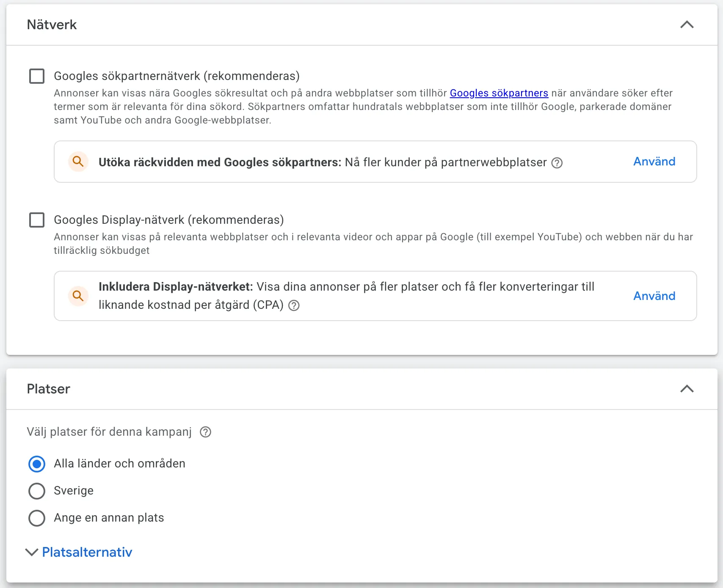
Task: Select "Alla länder och områden" option
Action: point(37,464)
